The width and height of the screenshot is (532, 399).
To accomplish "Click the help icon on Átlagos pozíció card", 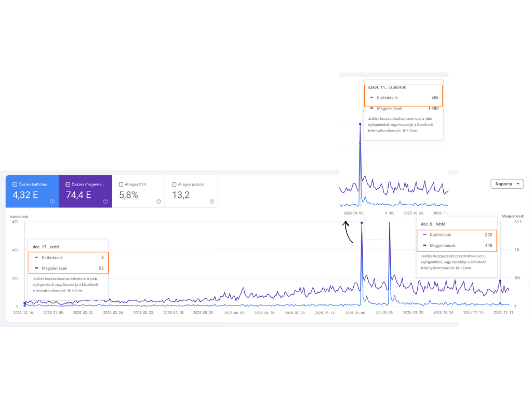I will 211,201.
